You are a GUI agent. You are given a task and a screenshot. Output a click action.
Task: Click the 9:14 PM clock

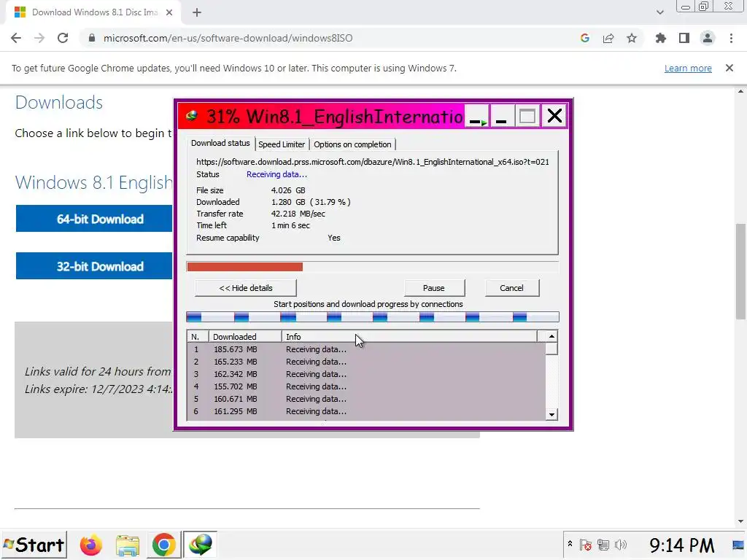[681, 545]
